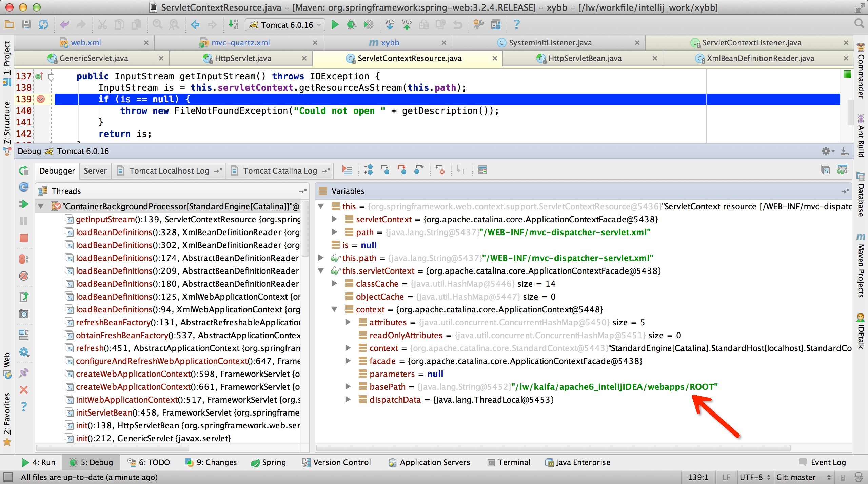Image resolution: width=868 pixels, height=484 pixels.
Task: Toggle the Pause Program button
Action: coord(24,221)
